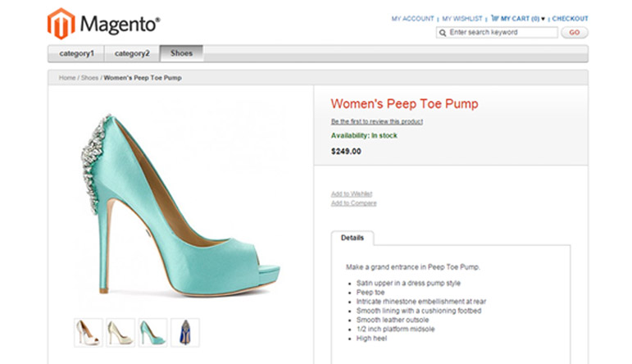Click the Magento logo

(103, 24)
